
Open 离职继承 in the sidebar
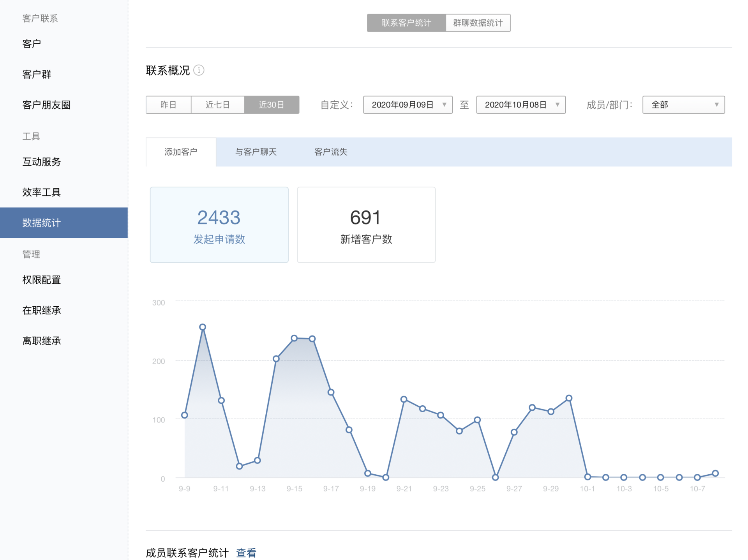coord(41,341)
